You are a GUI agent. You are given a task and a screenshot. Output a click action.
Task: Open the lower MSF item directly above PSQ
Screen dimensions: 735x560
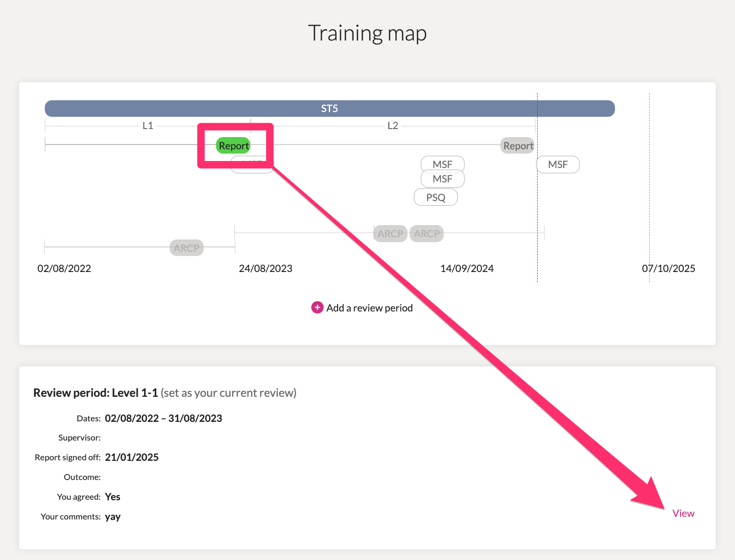(443, 179)
